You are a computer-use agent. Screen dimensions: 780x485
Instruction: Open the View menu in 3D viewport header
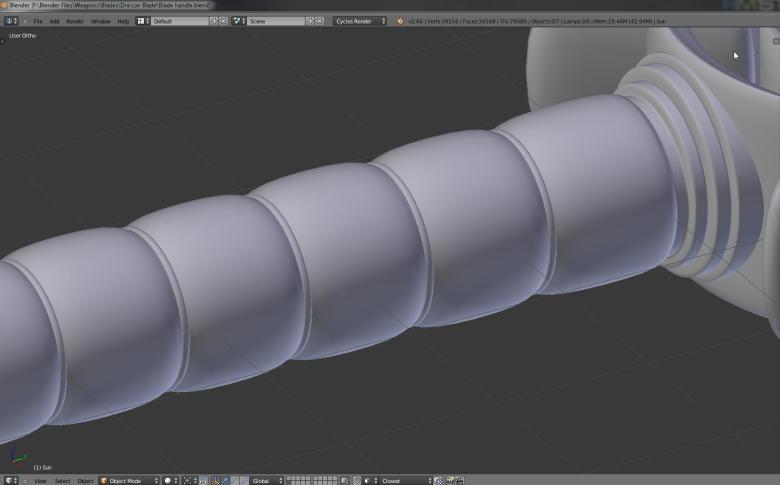[40, 481]
